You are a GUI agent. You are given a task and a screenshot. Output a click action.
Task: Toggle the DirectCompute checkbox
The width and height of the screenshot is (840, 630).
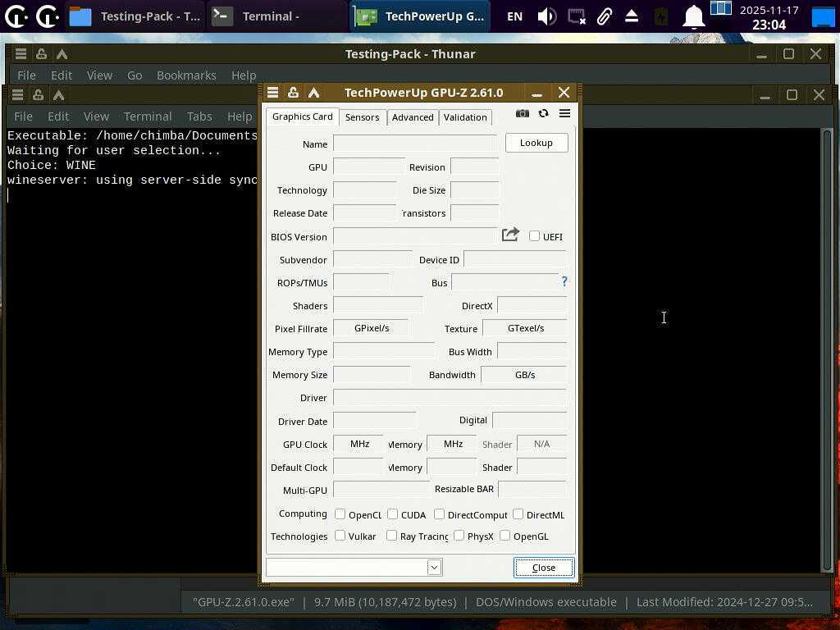click(439, 514)
